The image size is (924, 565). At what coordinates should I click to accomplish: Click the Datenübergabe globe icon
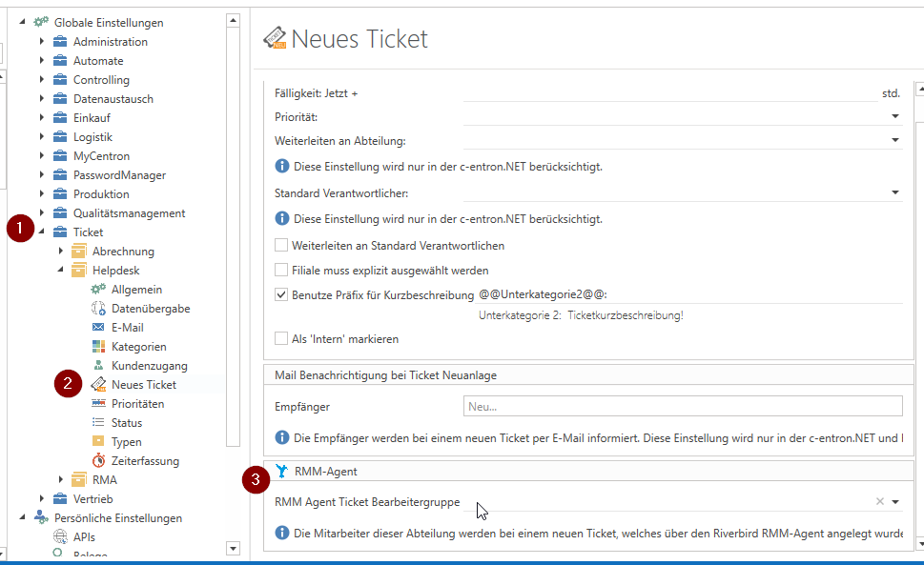pos(98,309)
